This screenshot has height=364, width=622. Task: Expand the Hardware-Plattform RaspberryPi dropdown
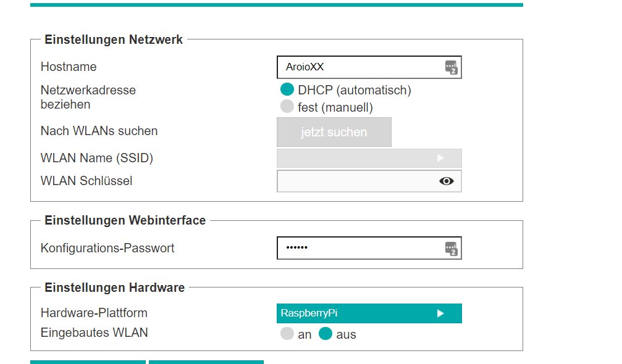369,313
